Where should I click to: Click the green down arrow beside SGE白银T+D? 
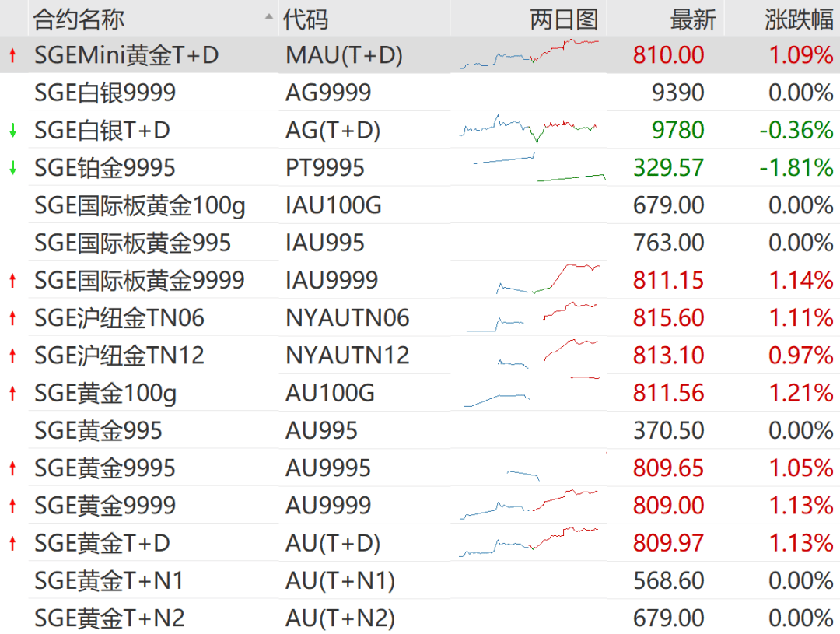tap(11, 129)
